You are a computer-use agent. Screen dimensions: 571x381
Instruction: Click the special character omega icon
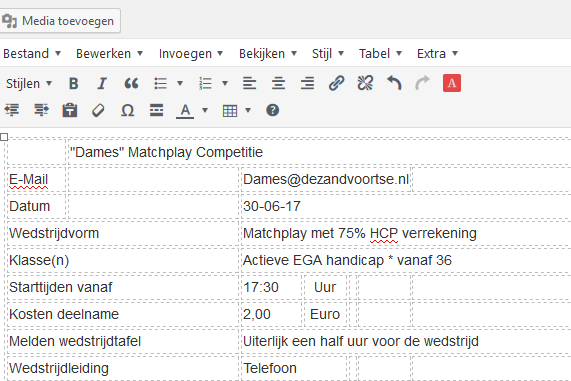point(127,110)
